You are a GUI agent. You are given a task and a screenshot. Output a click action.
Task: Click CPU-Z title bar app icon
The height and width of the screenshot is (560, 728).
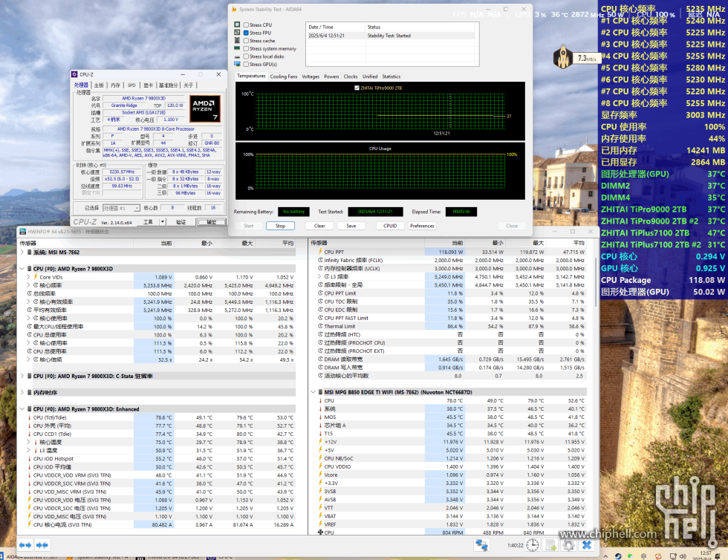tap(74, 74)
